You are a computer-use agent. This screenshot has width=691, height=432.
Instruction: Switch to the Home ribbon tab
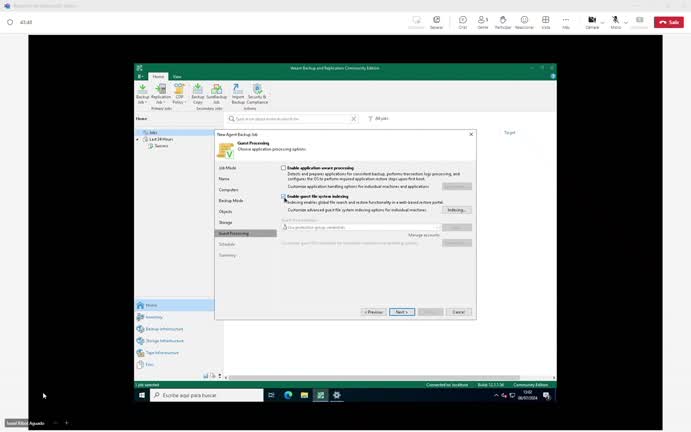158,76
